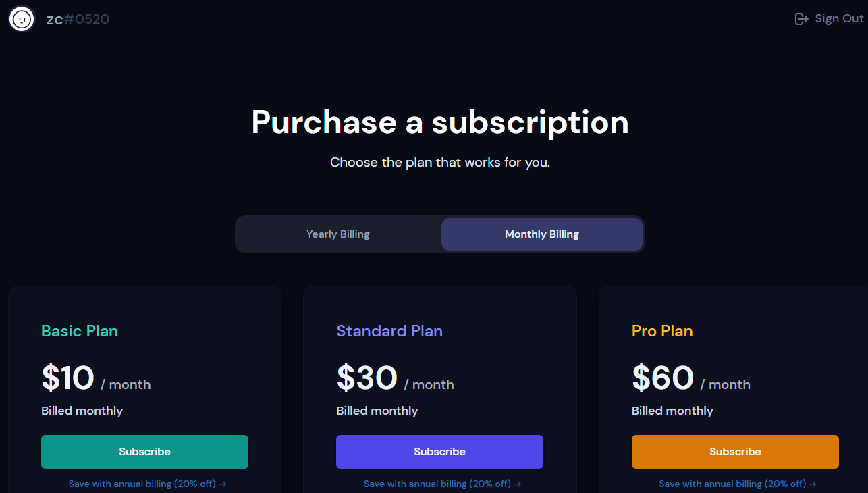The height and width of the screenshot is (493, 868).
Task: Click the Sign Out text
Action: [839, 19]
